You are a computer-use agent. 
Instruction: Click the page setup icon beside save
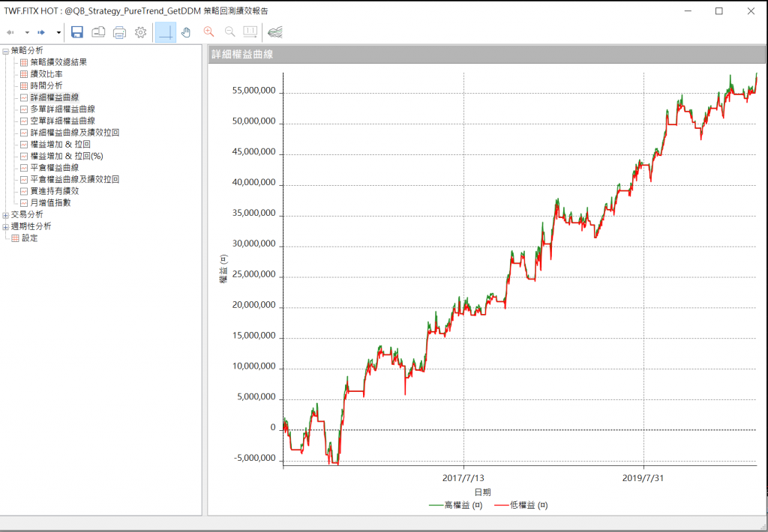click(98, 32)
